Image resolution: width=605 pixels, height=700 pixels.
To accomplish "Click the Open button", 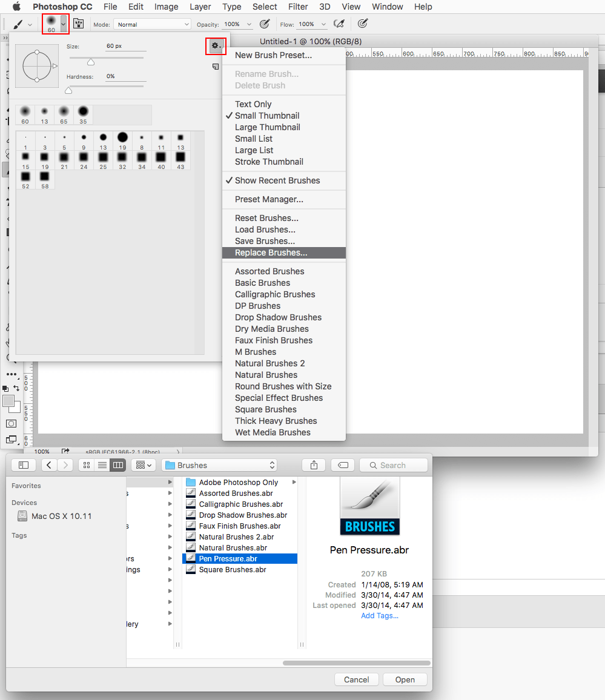I will pos(405,679).
